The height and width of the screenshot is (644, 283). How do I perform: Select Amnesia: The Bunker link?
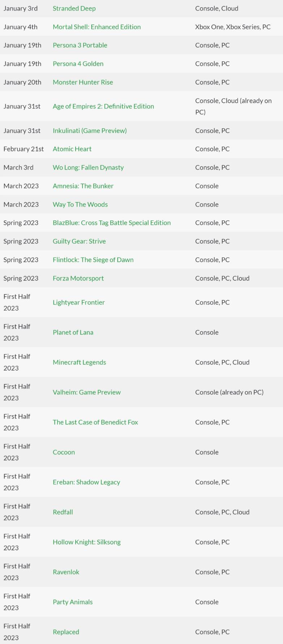83,186
